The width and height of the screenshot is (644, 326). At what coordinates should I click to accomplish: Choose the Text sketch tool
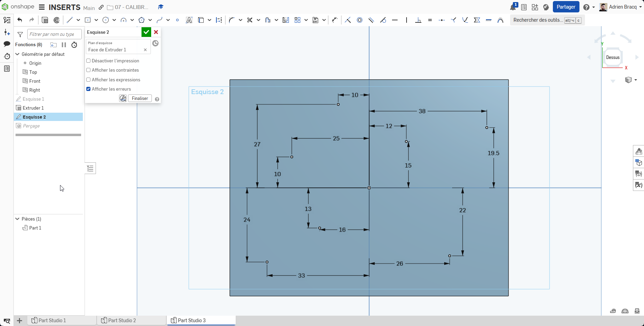pyautogui.click(x=189, y=20)
